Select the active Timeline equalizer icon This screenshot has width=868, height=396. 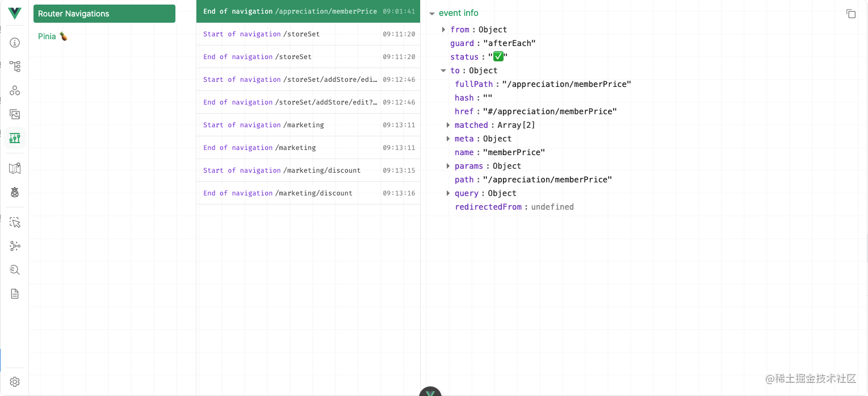(15, 138)
